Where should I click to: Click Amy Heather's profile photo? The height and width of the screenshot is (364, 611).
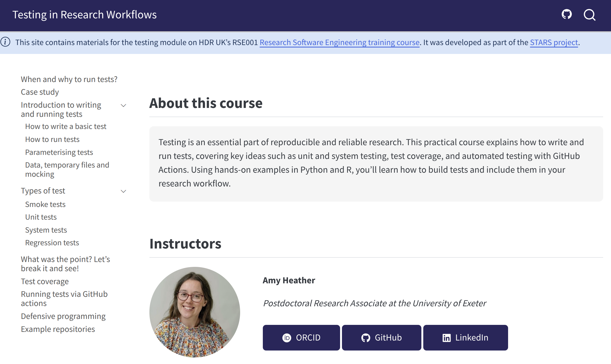point(194,312)
